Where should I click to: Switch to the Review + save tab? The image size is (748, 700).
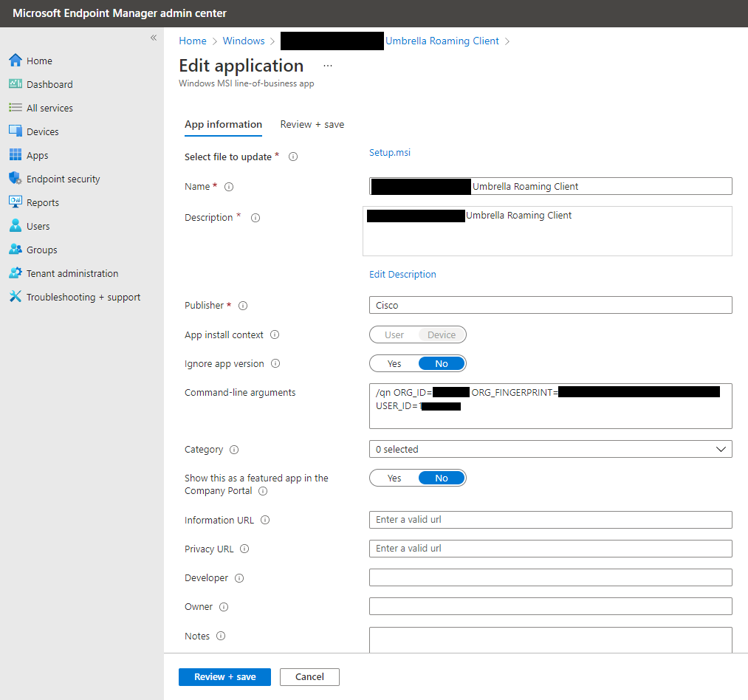312,124
